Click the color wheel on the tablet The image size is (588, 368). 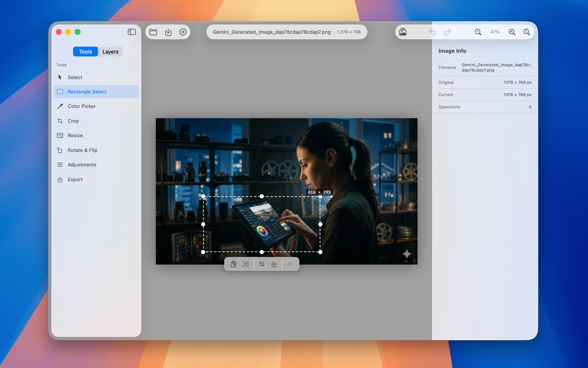click(x=262, y=231)
